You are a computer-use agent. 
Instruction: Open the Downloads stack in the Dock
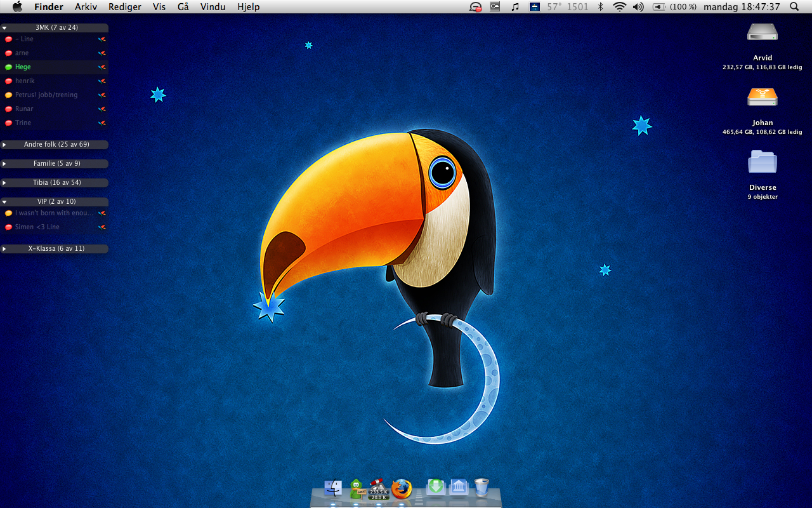point(436,487)
